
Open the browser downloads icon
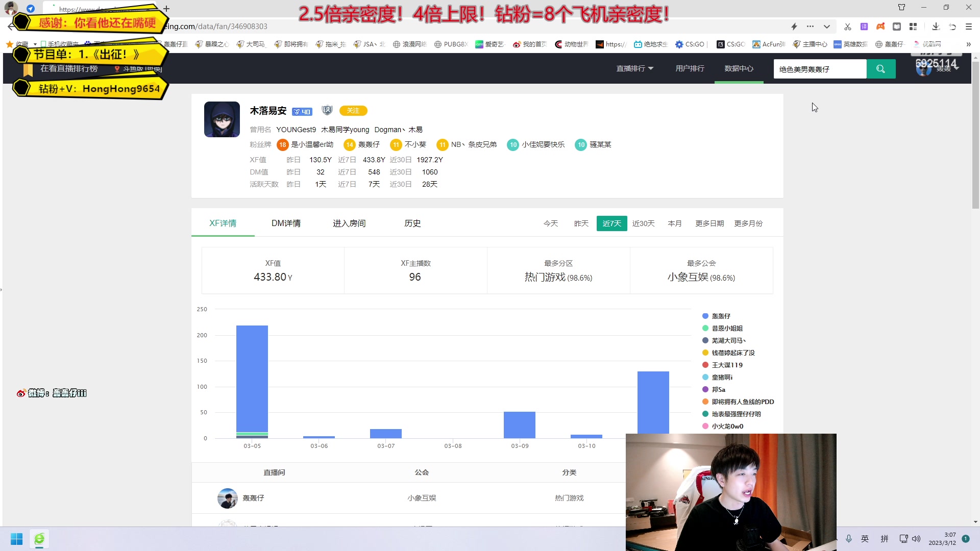click(936, 27)
